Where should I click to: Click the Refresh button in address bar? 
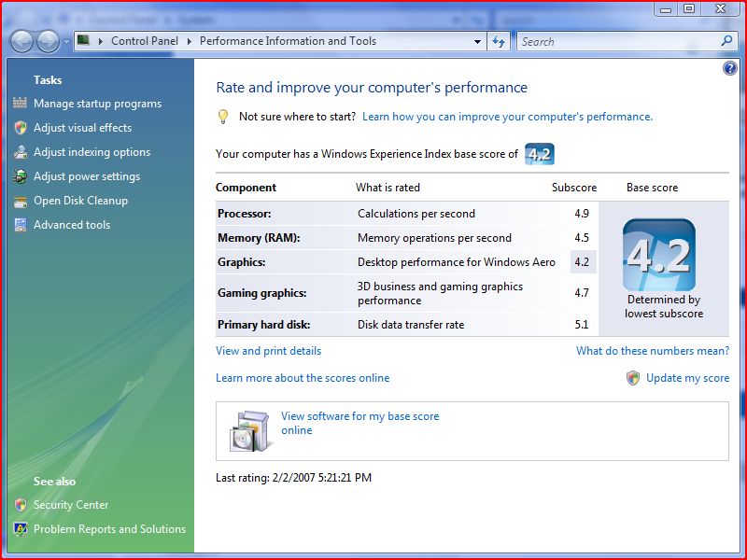click(499, 41)
